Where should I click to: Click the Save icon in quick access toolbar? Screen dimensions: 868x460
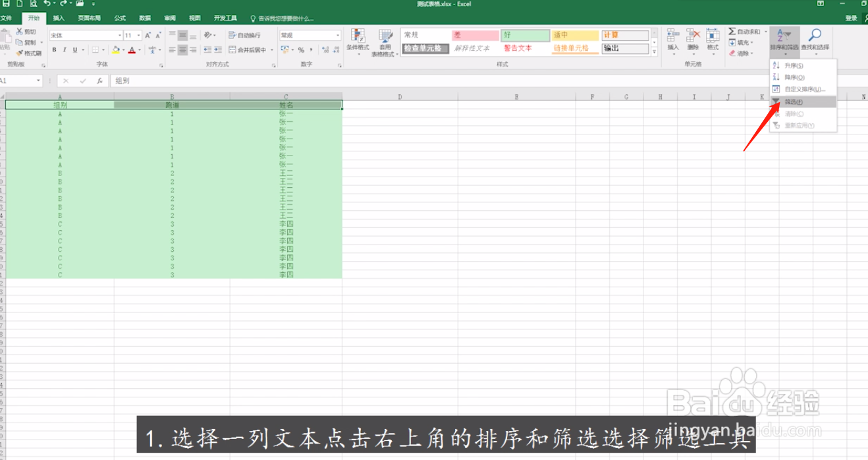coord(5,3)
